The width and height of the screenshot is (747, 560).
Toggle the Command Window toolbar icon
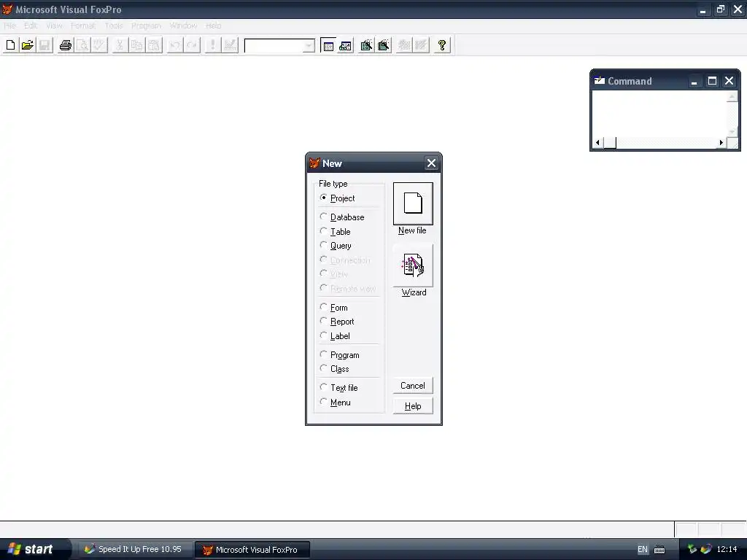tap(328, 45)
